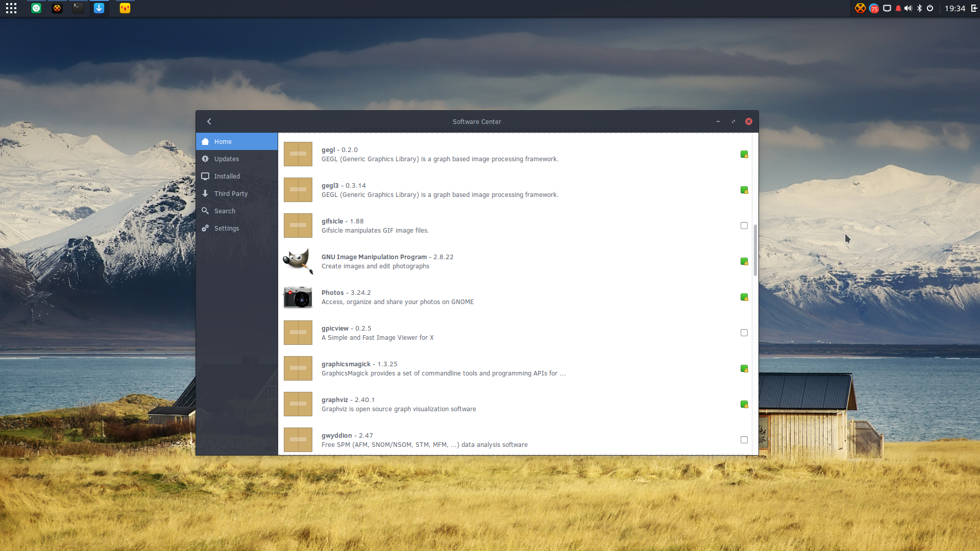Click the graphviz package box icon
The width and height of the screenshot is (980, 551).
point(298,404)
